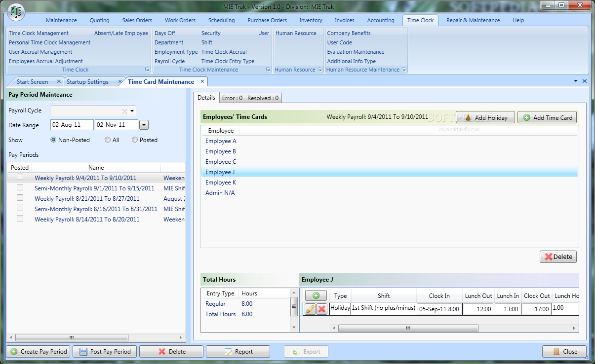Open the Payroll Cycle dropdown
595x364 pixels.
click(132, 111)
